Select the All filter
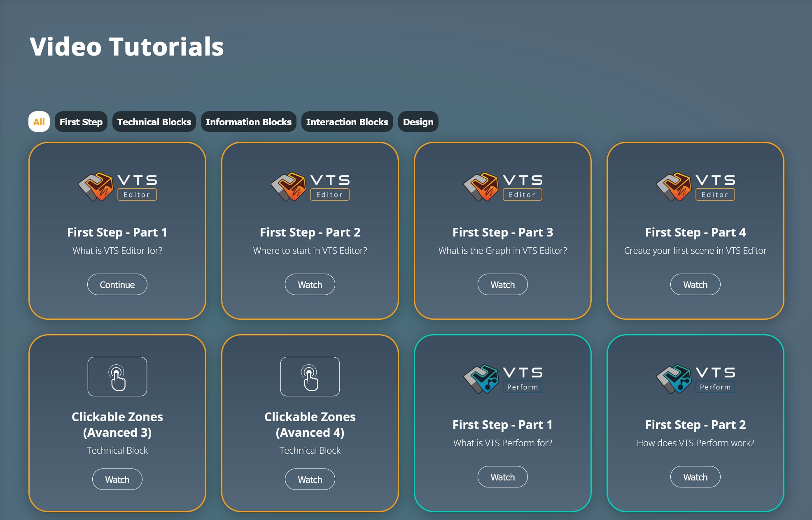 [39, 122]
